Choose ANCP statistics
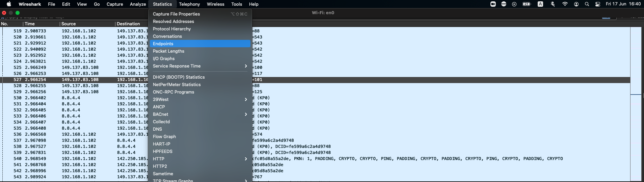The height and width of the screenshot is (182, 644). pyautogui.click(x=200, y=107)
